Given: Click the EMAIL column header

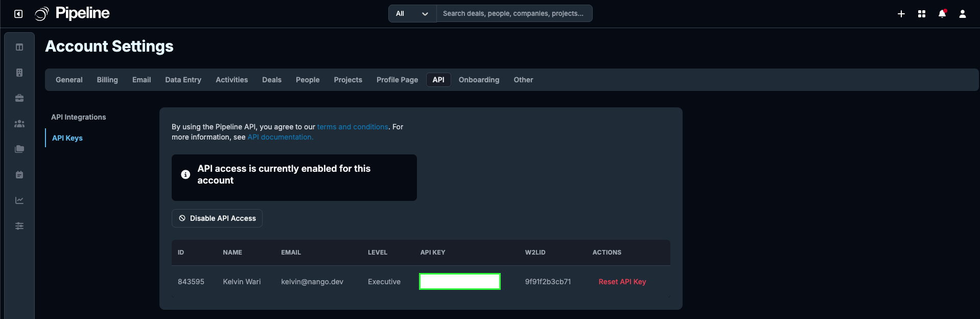Looking at the screenshot, I should (x=291, y=253).
